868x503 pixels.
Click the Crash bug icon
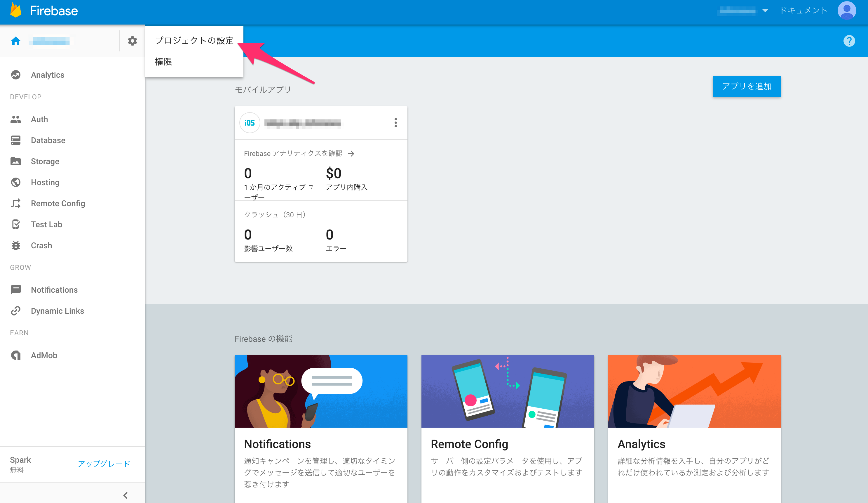16,245
